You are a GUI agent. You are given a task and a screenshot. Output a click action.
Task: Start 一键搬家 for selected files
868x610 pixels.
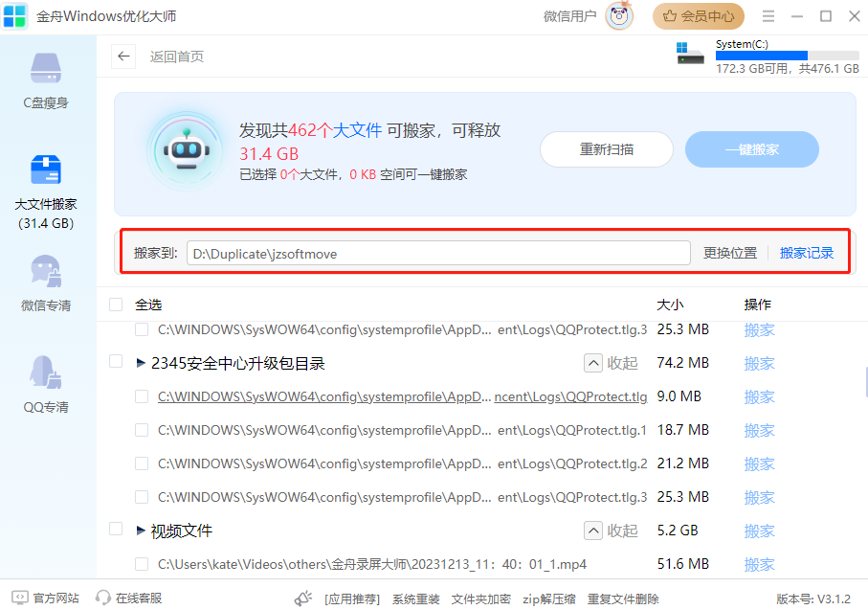pyautogui.click(x=752, y=149)
